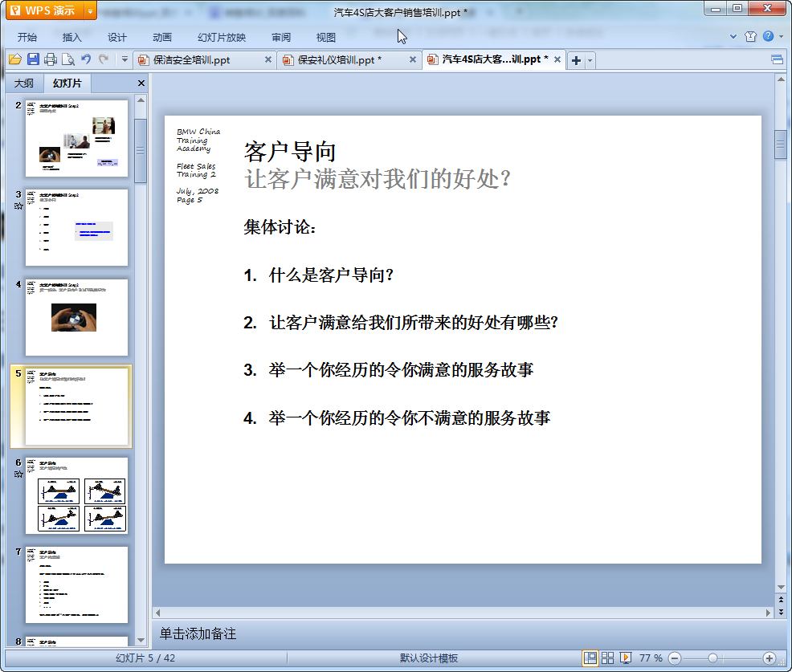Start slideshow from status bar icon

tap(625, 658)
